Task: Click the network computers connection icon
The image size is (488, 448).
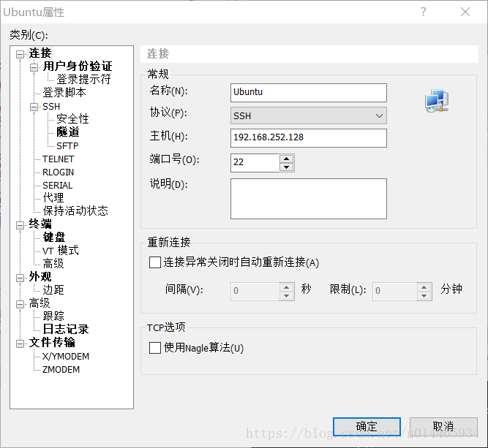Action: 437,101
